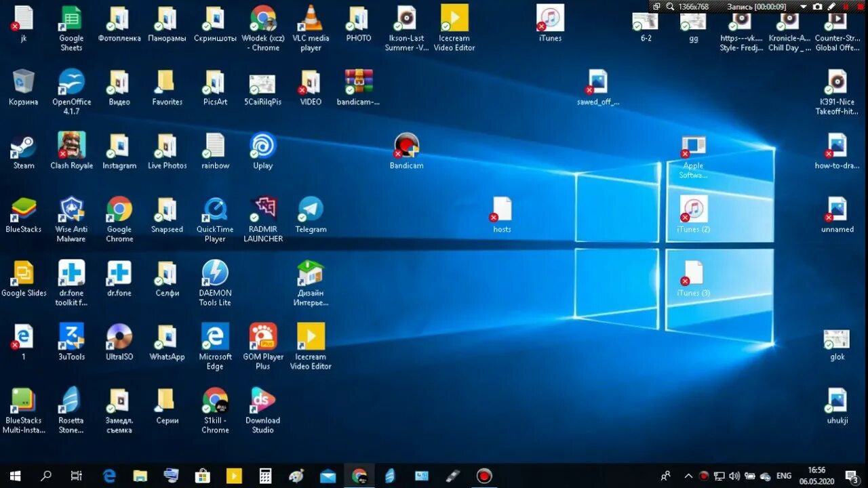Select the dr.fone toolkit shortcut
The height and width of the screenshot is (488, 868).
[x=71, y=283]
